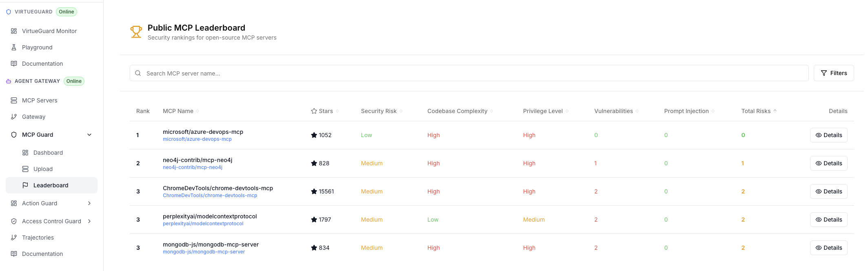Click the trophy icon beside Public MCP Leaderboard
Viewport: 868px width, 271px height.
coord(136,32)
